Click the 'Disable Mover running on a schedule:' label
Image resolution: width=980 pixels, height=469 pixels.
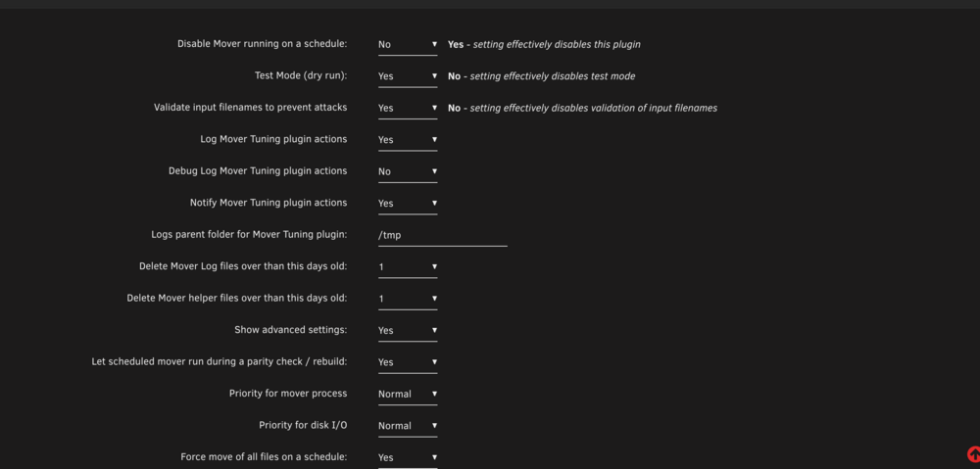coord(262,44)
